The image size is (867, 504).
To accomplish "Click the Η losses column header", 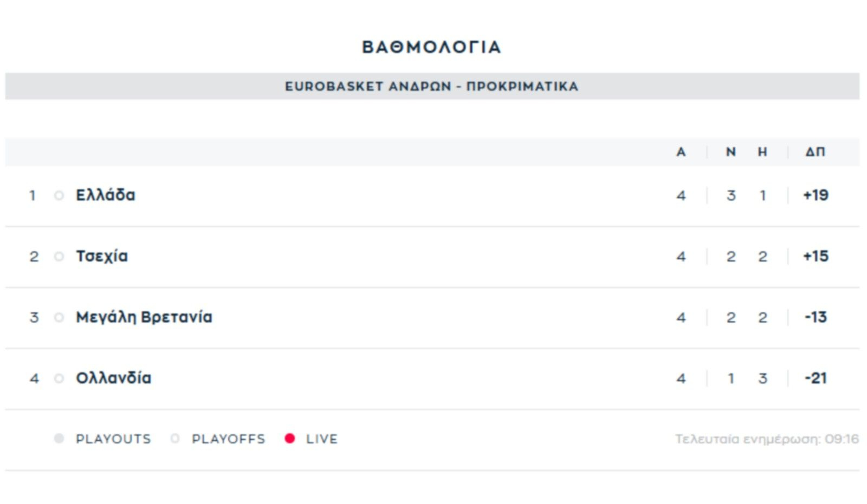I will coord(762,152).
